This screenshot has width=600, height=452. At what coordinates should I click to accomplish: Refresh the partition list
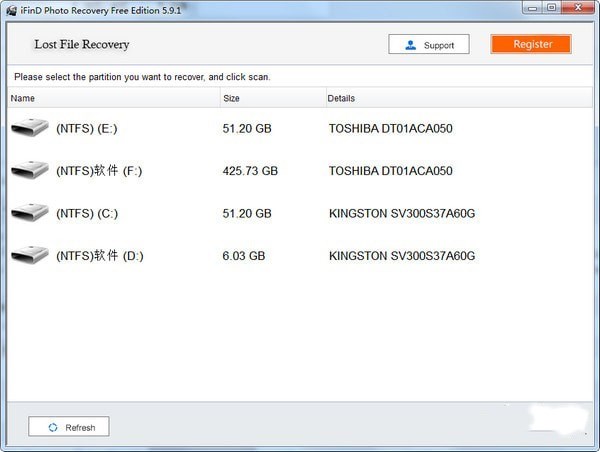coord(68,427)
